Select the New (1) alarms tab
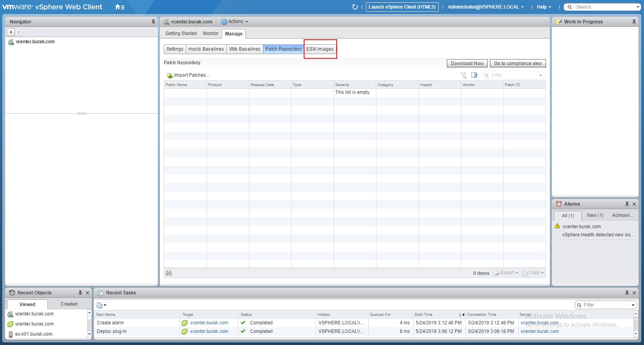Image resolution: width=644 pixels, height=345 pixels. tap(595, 215)
